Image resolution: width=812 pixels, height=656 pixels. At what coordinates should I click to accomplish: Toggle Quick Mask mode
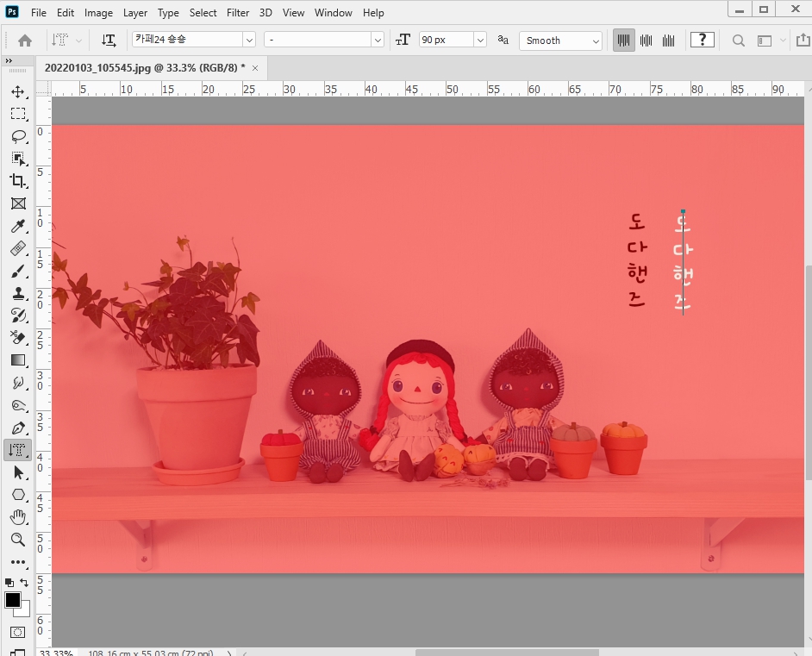point(17,632)
